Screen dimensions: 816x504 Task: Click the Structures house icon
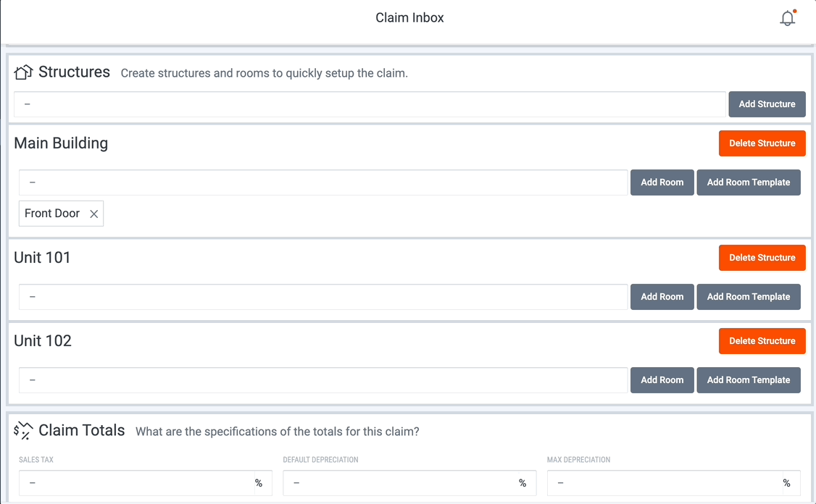tap(23, 72)
